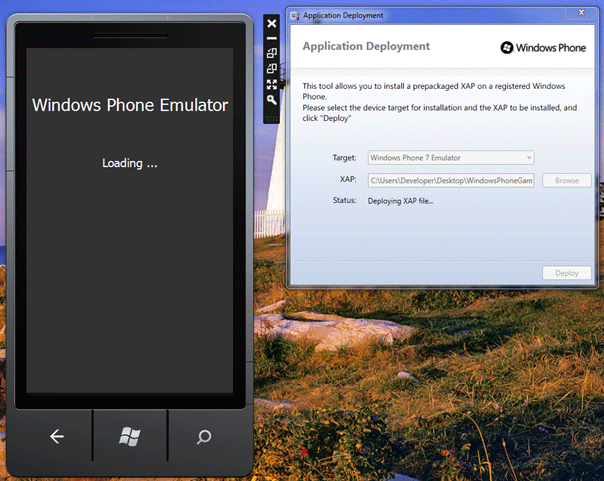Minimize the emulator from its side toolbar
Screen dimensions: 604x481
click(x=272, y=38)
